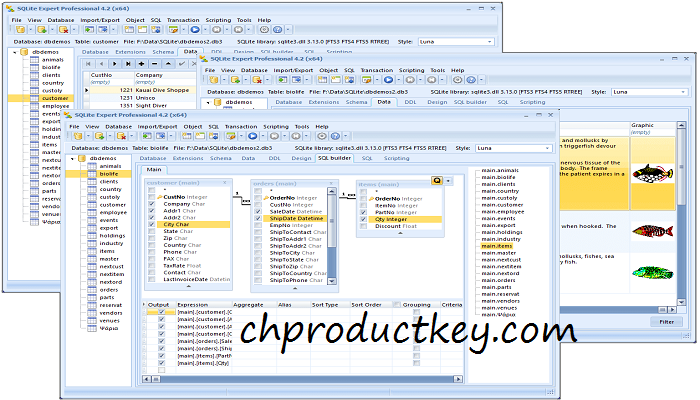Click Open Database icon in front window toolbar
Viewport: 700px width, 400px height.
tap(78, 136)
